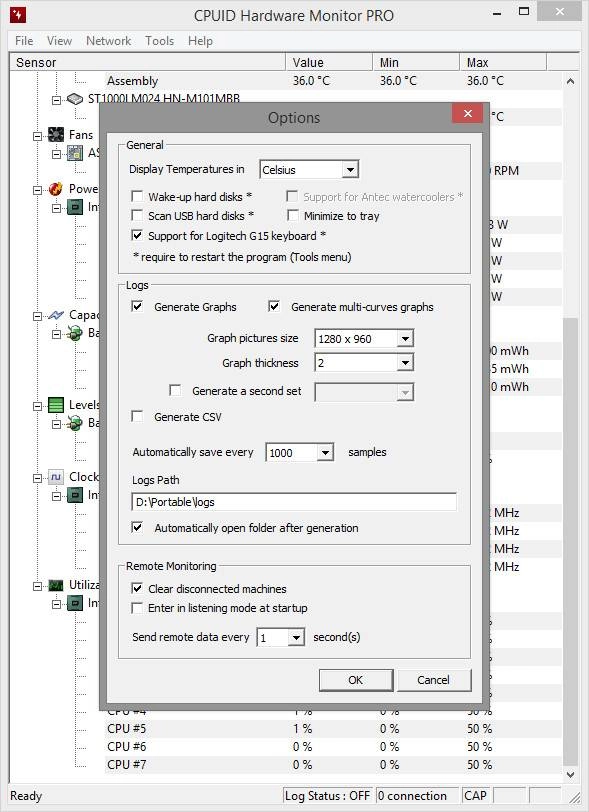Collapse the Levels tree node

(37, 405)
